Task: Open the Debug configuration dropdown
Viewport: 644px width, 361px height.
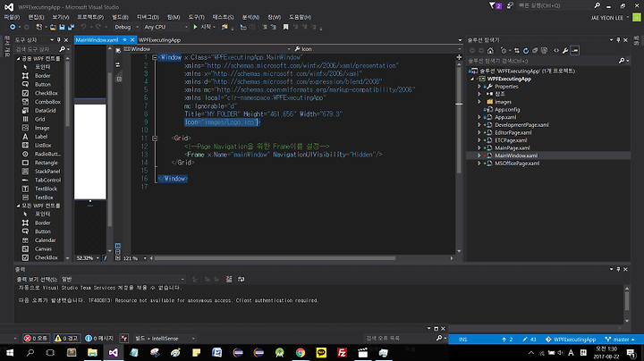Action: coord(126,27)
